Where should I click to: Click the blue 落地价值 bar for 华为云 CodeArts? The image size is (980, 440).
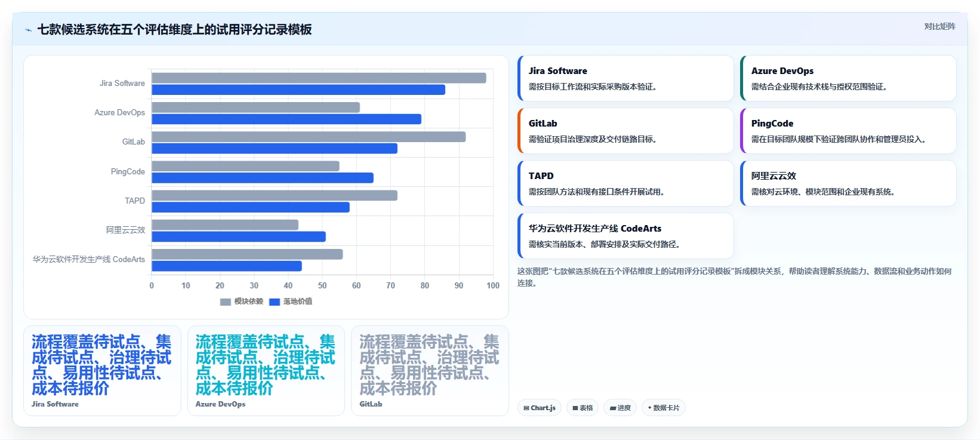click(x=227, y=266)
